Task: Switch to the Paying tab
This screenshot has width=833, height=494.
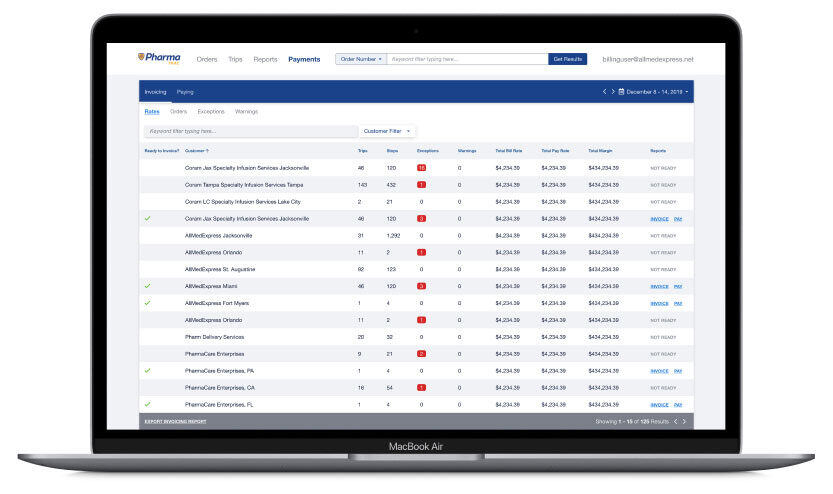Action: (x=185, y=92)
